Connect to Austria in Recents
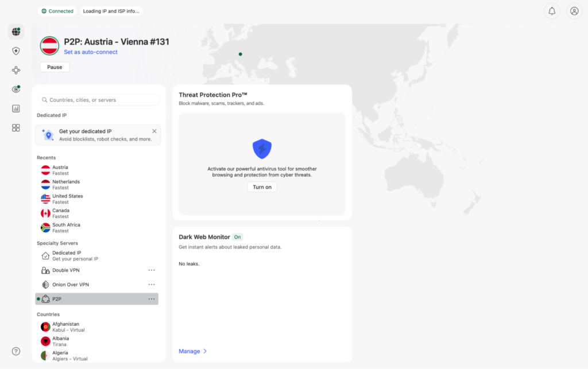Viewport: 588px width, 369px height. tap(96, 170)
